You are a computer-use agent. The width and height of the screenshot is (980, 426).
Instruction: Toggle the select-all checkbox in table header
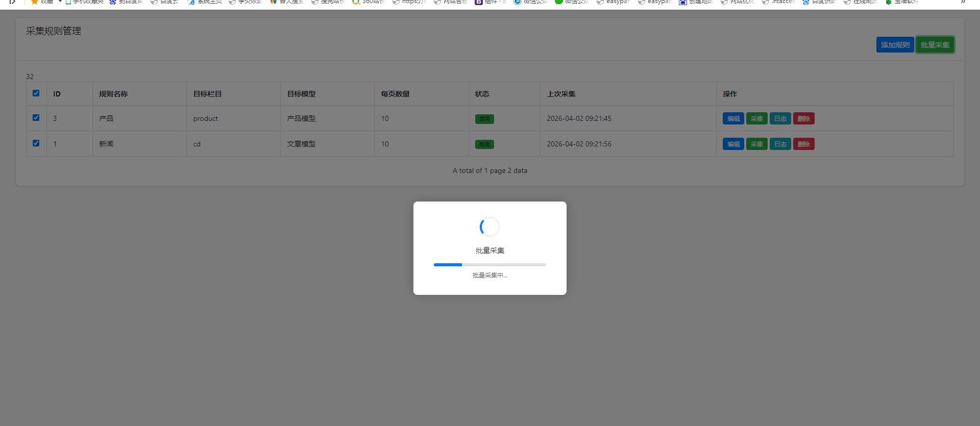[x=36, y=93]
